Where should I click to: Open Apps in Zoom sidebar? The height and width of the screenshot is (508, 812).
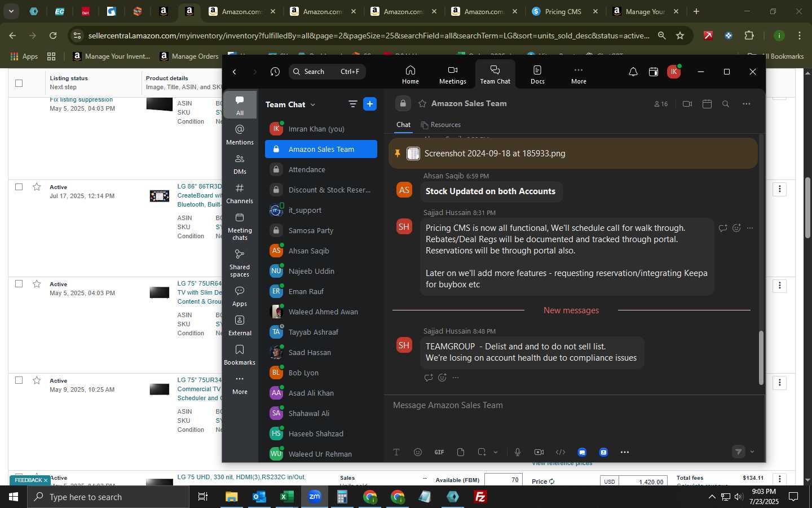point(240,296)
